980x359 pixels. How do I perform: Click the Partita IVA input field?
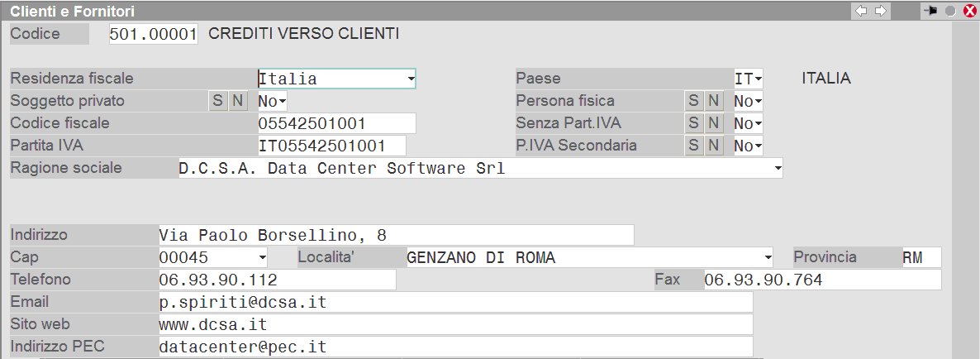(x=332, y=146)
